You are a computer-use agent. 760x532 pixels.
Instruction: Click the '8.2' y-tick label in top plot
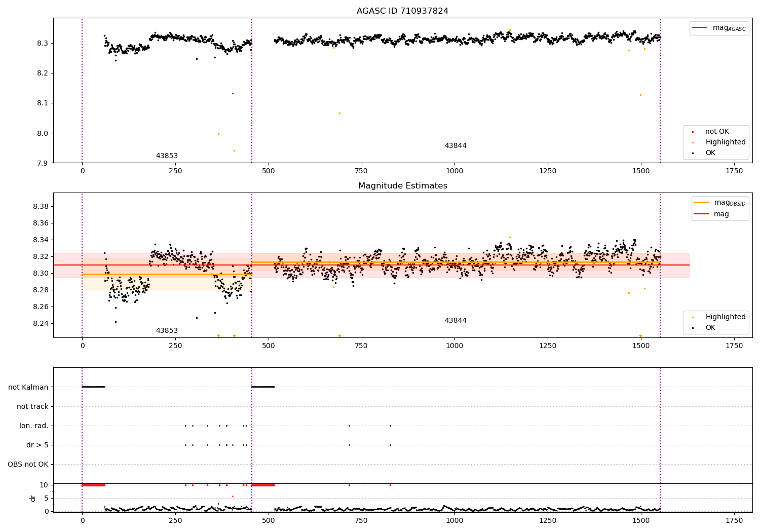(43, 73)
